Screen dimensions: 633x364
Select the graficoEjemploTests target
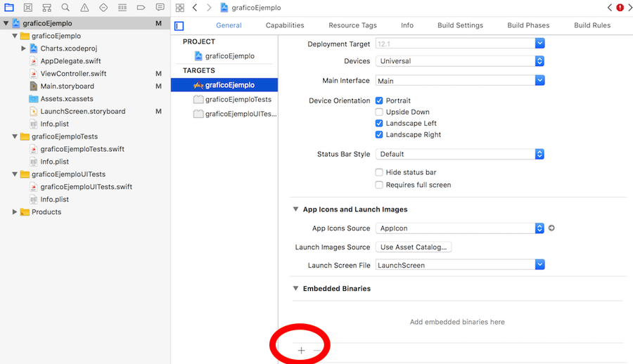(238, 100)
